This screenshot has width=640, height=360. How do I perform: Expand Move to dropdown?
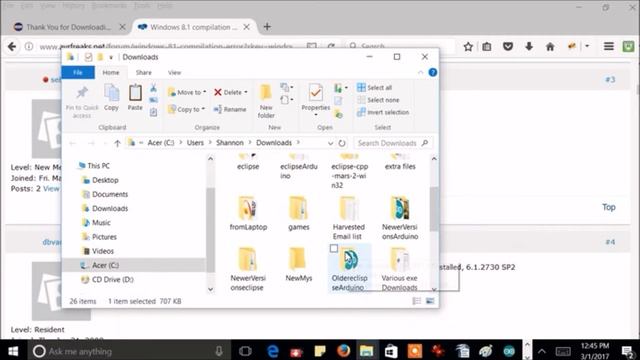(204, 92)
